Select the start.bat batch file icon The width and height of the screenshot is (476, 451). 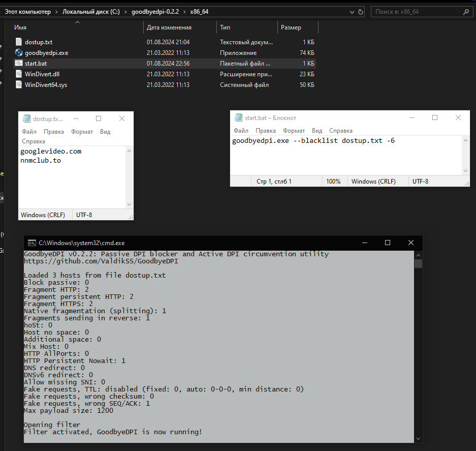pyautogui.click(x=18, y=63)
